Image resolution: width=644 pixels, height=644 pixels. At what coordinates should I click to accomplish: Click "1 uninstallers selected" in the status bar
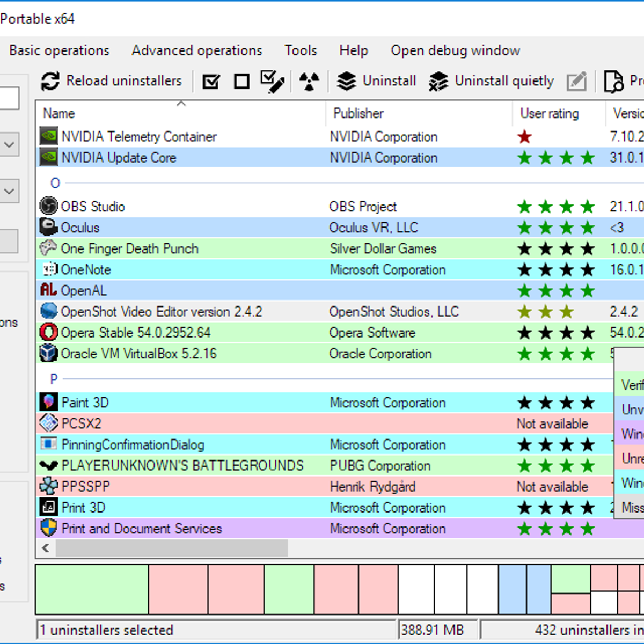[x=106, y=630]
